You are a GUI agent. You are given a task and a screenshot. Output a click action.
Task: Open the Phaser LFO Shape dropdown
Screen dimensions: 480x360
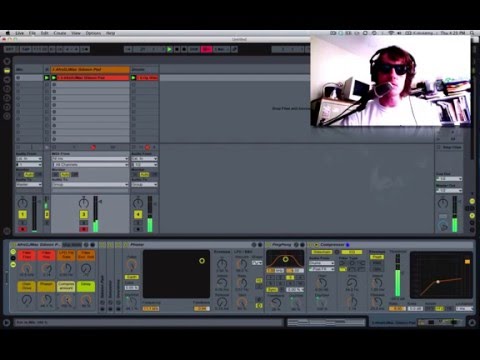(257, 263)
